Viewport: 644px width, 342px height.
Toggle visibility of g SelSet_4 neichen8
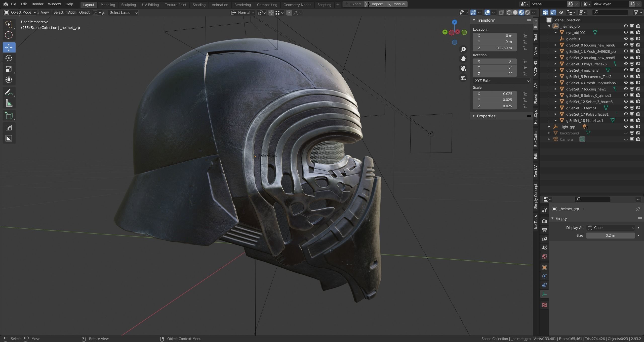[626, 70]
